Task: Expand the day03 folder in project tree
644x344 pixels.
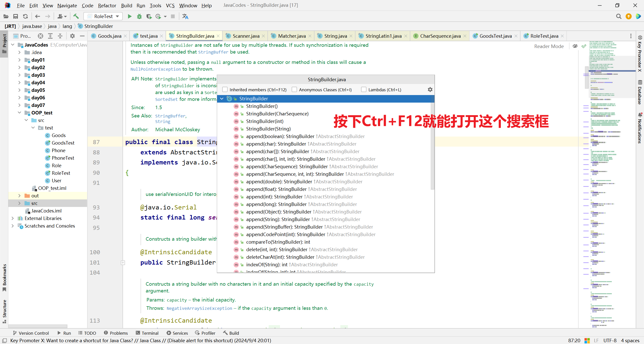Action: pyautogui.click(x=19, y=75)
